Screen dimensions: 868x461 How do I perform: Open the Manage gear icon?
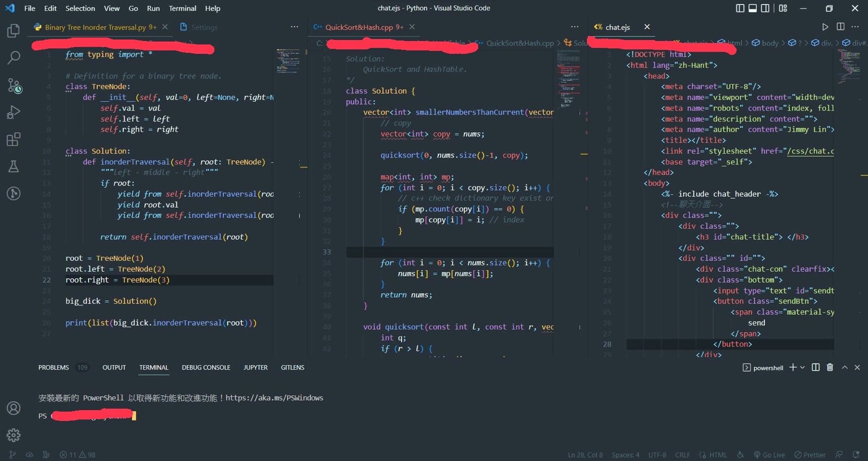click(x=13, y=435)
